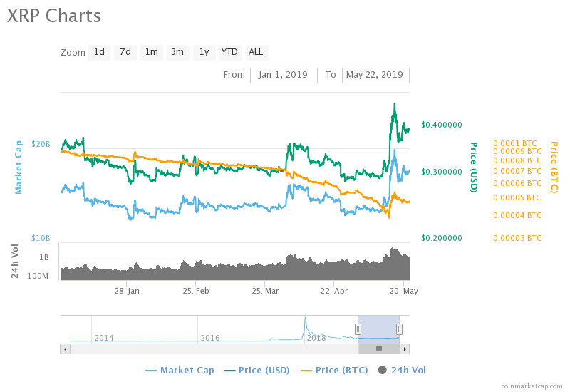570x392 pixels.
Task: Click the 2014 label in navigator
Action: pos(104,338)
